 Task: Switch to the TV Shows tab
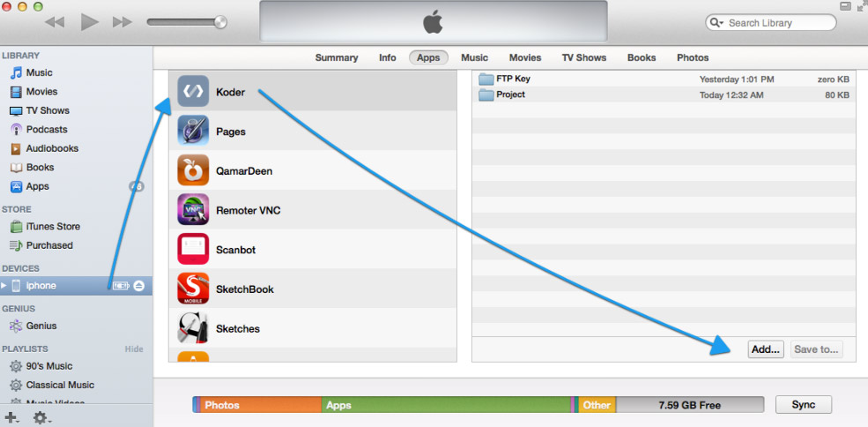point(584,57)
